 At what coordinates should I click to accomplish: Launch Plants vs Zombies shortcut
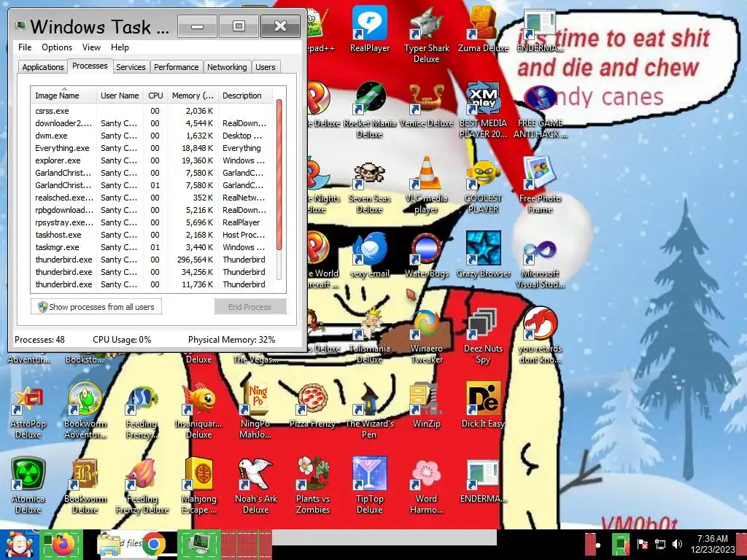point(312,486)
